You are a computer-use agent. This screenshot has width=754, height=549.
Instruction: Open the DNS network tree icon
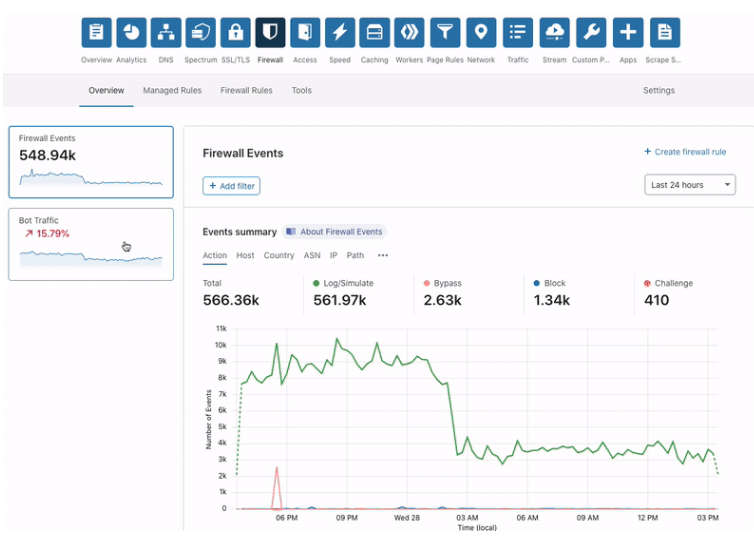coord(166,32)
